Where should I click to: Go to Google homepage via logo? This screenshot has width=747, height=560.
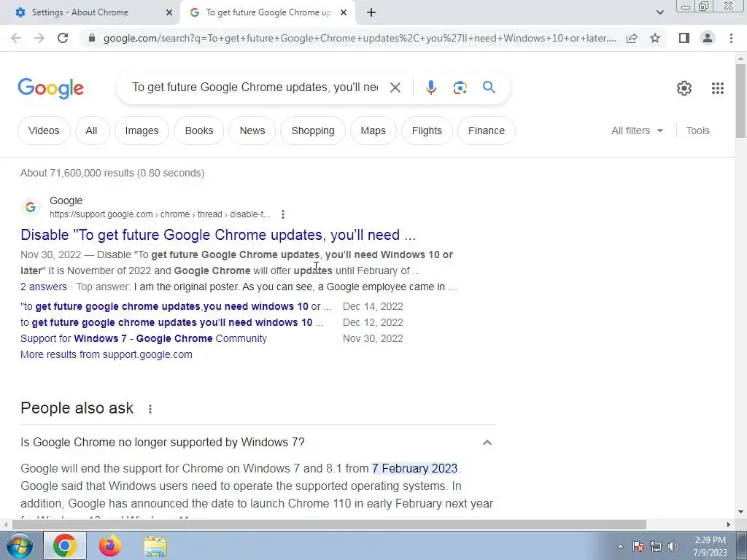pyautogui.click(x=51, y=88)
